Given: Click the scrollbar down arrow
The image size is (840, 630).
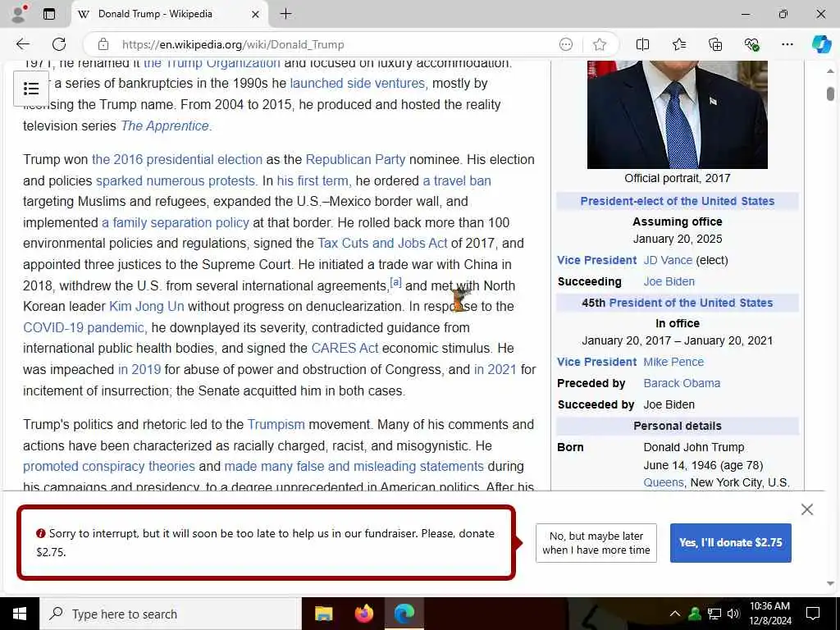Looking at the screenshot, I should (830, 584).
